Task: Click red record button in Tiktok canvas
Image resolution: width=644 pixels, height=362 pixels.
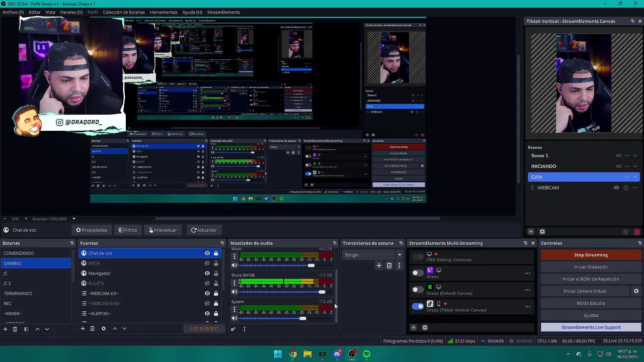Action: pos(637,232)
